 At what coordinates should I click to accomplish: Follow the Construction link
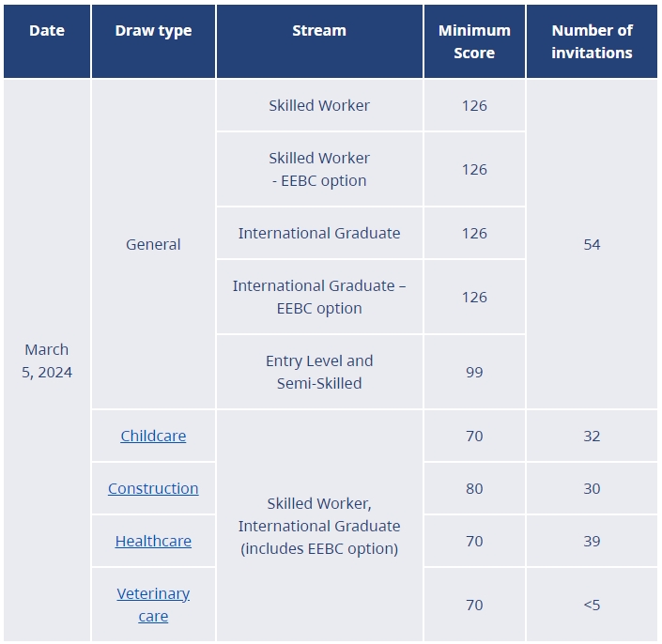pos(153,488)
